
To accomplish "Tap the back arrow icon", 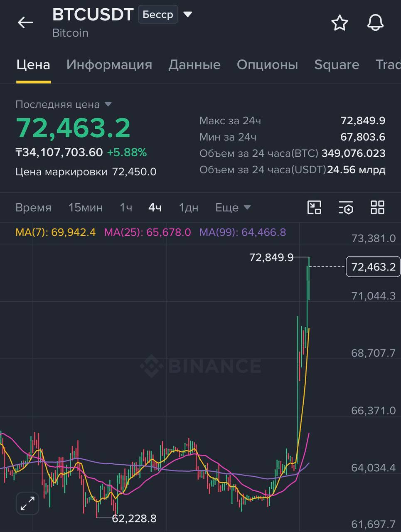I will (25, 22).
